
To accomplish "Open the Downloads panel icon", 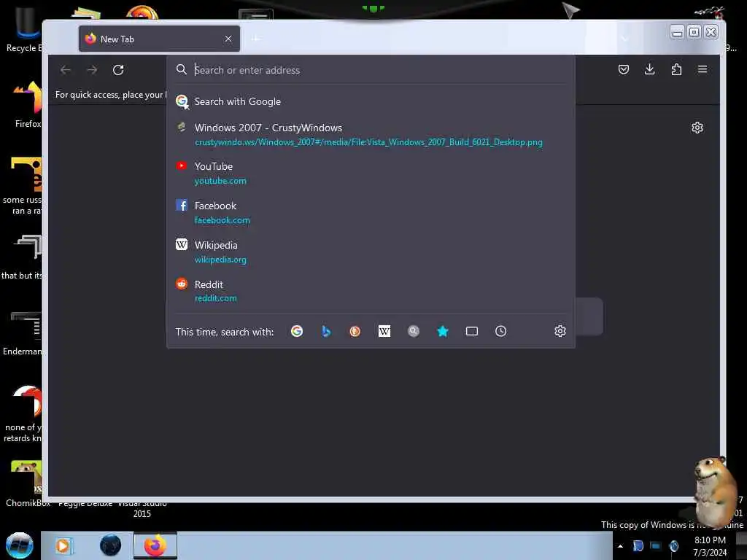I will pos(649,69).
